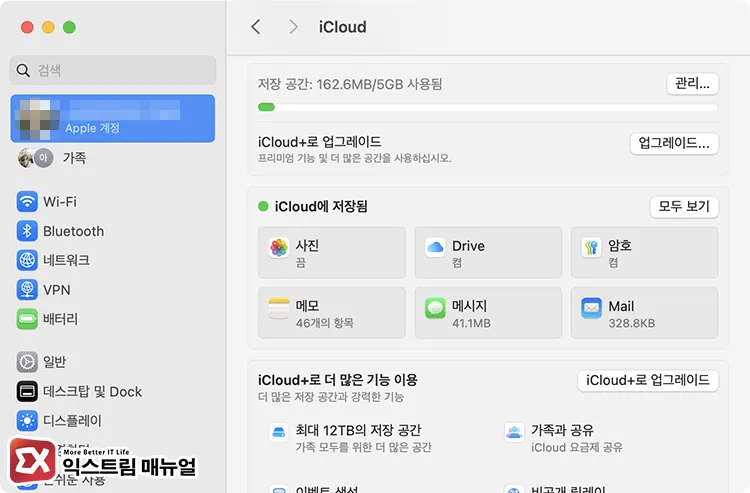Viewport: 750px width, 493px height.
Task: Click the magnifier icon in search
Action: point(23,70)
